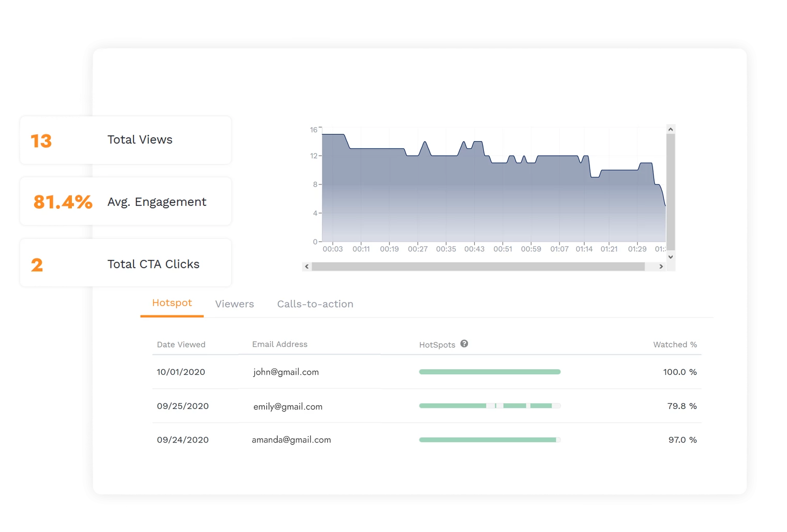Click emily@gmail.com hotspot progress bar
Screen dimensions: 787x532
(x=490, y=406)
